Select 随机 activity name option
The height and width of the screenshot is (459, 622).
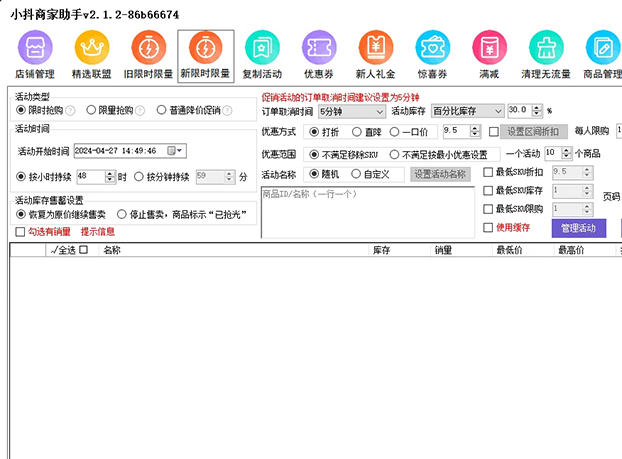[314, 174]
